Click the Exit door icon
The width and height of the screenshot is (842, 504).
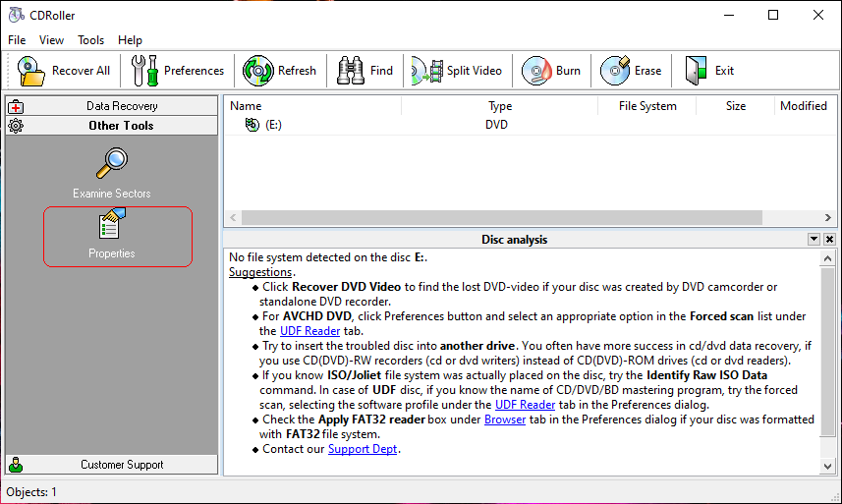click(x=696, y=71)
